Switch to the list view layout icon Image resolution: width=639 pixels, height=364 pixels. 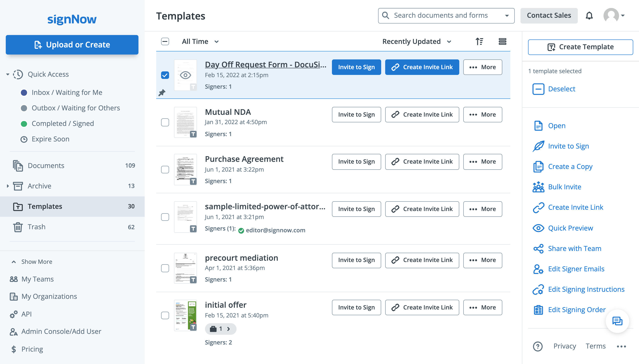502,41
